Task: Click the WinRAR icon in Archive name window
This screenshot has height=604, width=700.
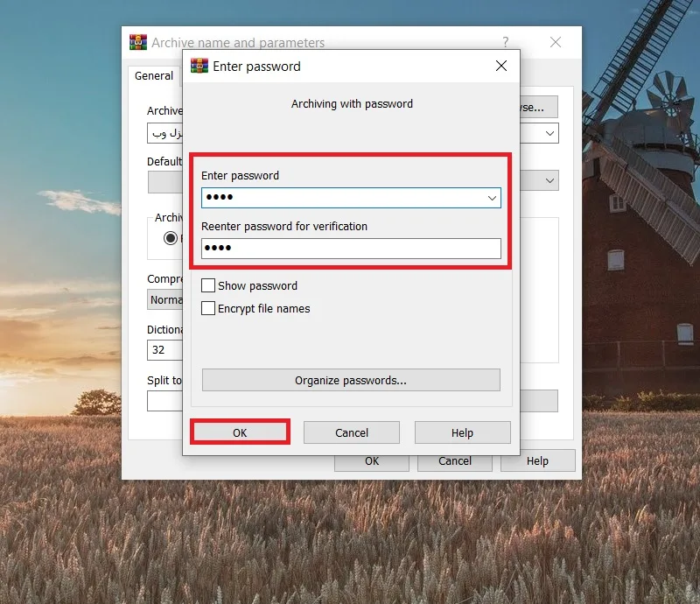Action: [138, 42]
